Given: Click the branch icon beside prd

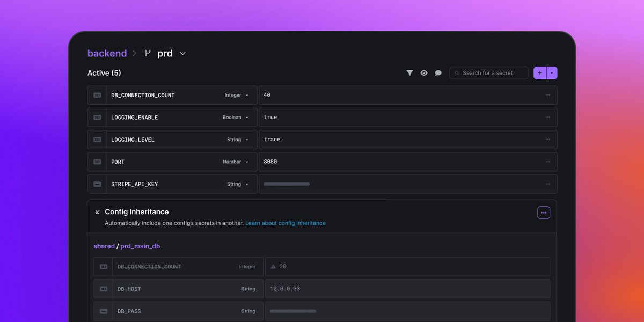Looking at the screenshot, I should click(148, 53).
